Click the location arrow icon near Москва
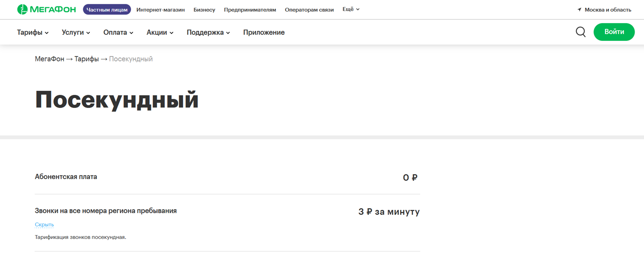Image resolution: width=644 pixels, height=260 pixels. tap(579, 9)
